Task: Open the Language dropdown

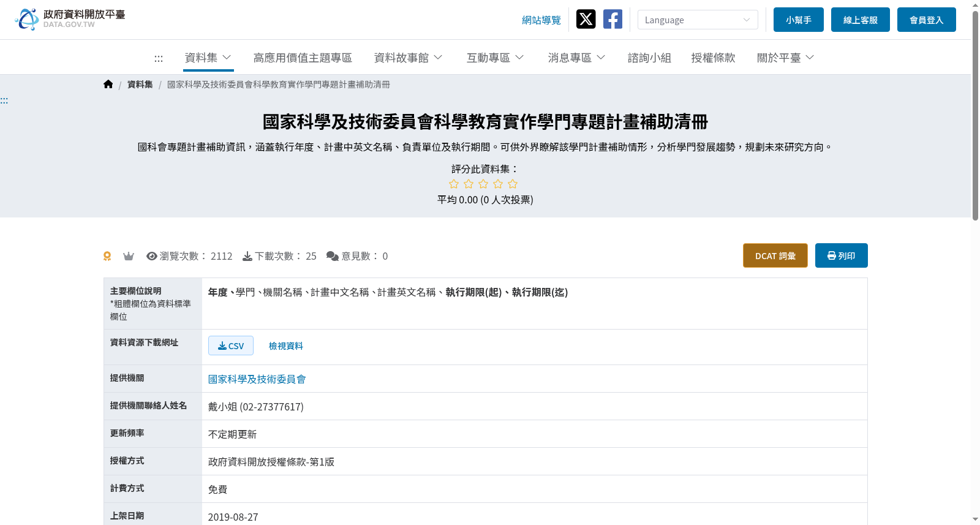Action: tap(698, 20)
